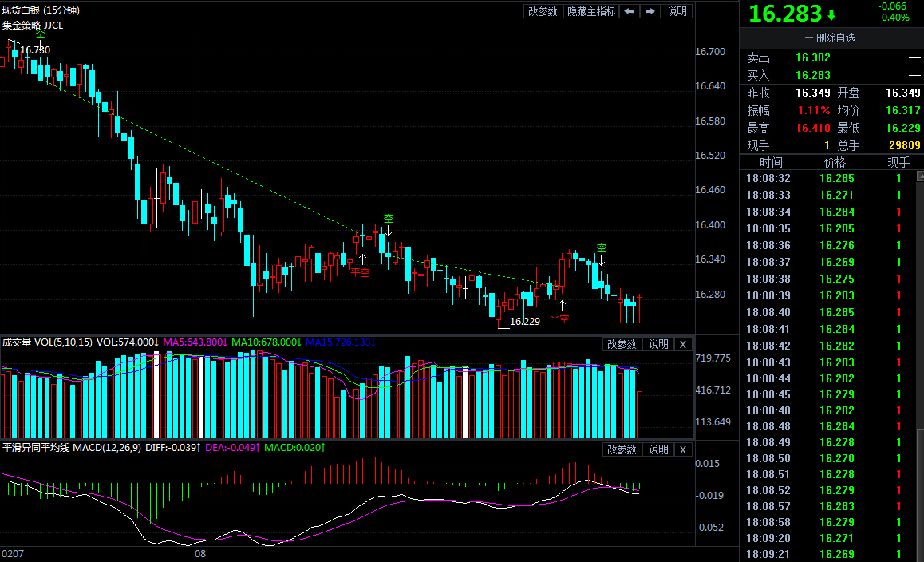
Task: Open 改参数 in the MACD panel
Action: point(622,450)
